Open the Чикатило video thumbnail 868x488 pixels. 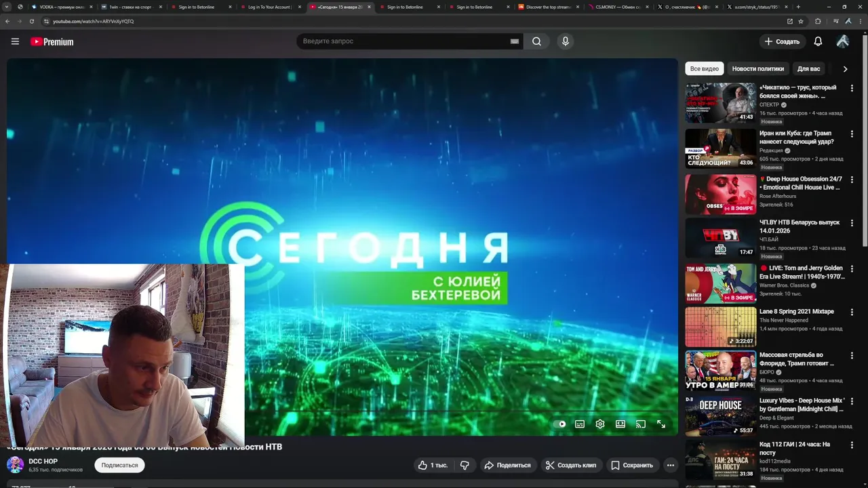pyautogui.click(x=720, y=102)
